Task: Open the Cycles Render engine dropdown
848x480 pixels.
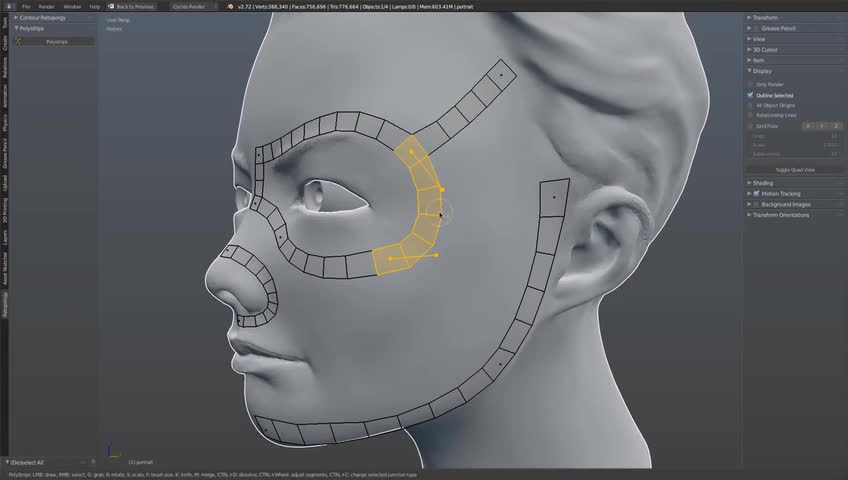Action: [x=193, y=6]
